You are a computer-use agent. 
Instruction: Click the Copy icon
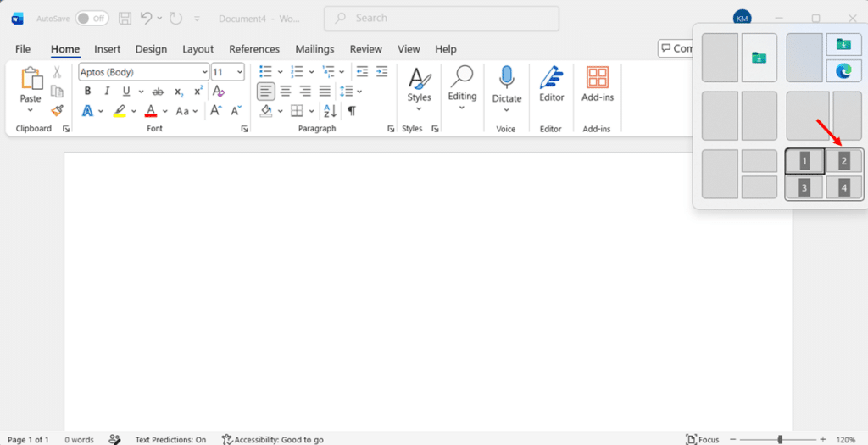(x=57, y=92)
